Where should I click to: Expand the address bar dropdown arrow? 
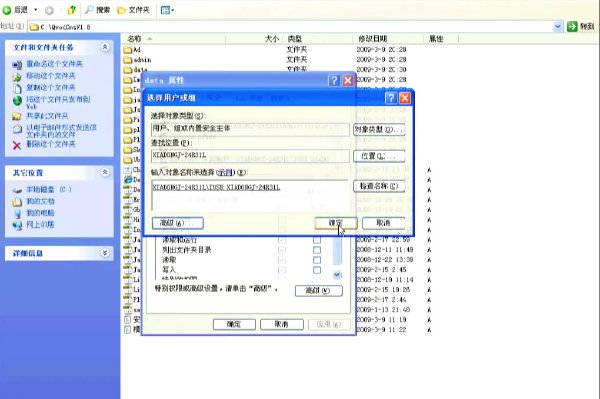coord(558,26)
